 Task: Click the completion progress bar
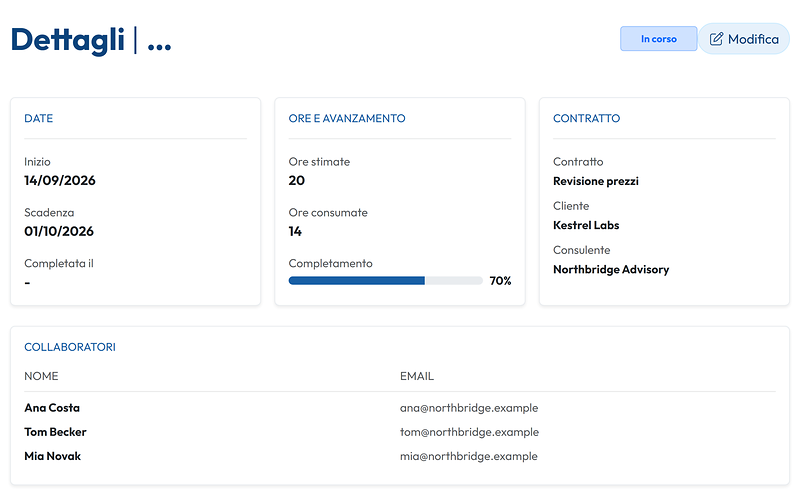pyautogui.click(x=385, y=281)
